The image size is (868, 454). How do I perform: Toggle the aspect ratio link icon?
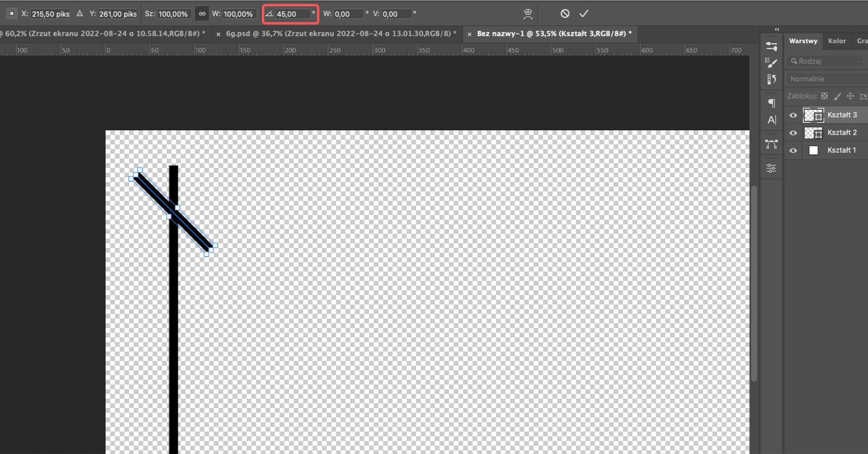pos(202,14)
